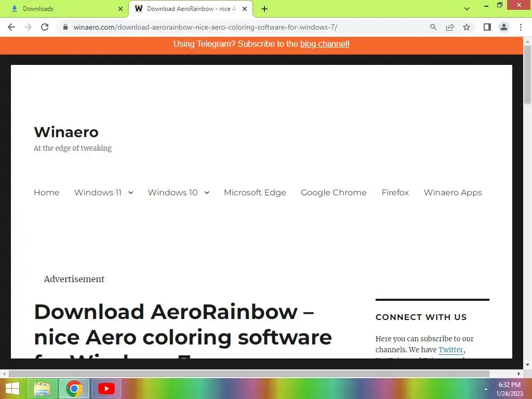This screenshot has width=532, height=399.
Task: Open the Chrome profile avatar
Action: tap(504, 27)
